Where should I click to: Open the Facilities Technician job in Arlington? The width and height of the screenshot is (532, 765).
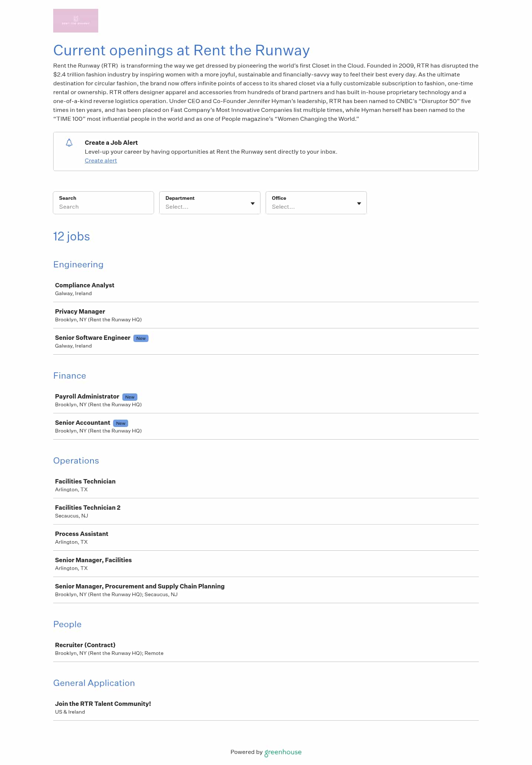pyautogui.click(x=85, y=481)
